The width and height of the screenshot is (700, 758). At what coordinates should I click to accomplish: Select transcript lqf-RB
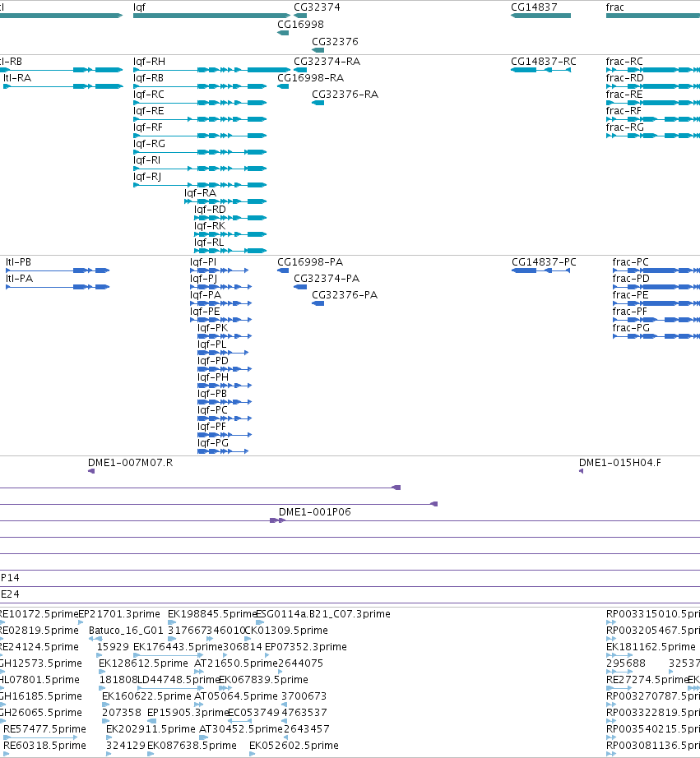149,78
